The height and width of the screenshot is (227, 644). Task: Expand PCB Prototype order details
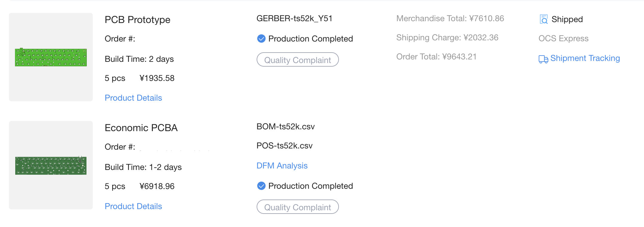[133, 98]
